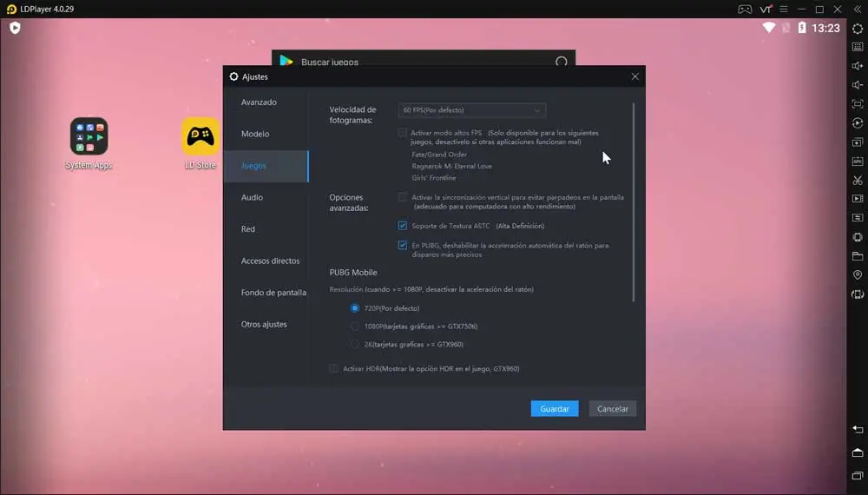Click the install APK sidebar icon
868x495 pixels.
coord(858,162)
